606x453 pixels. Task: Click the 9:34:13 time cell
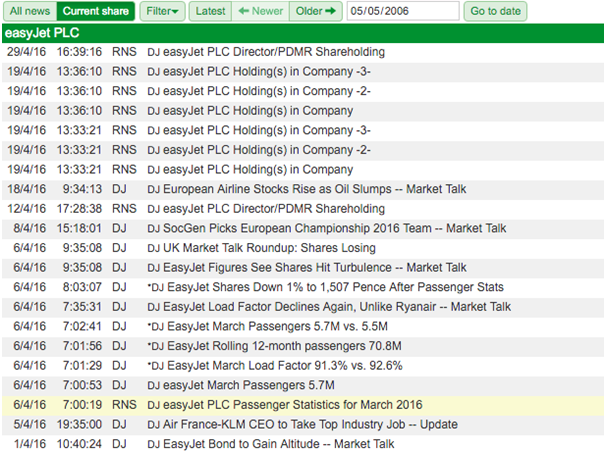click(x=82, y=189)
